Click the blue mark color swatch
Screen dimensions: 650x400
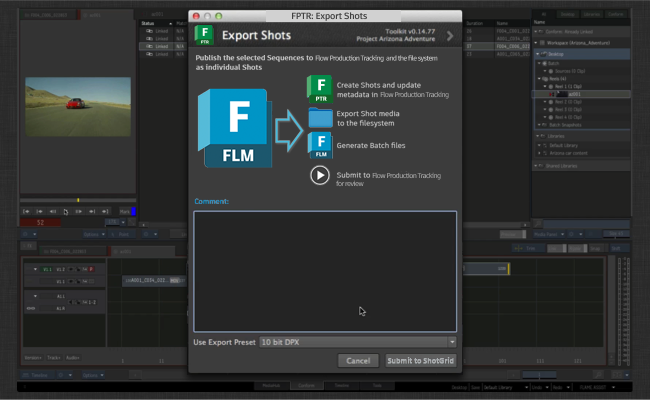coord(133,211)
